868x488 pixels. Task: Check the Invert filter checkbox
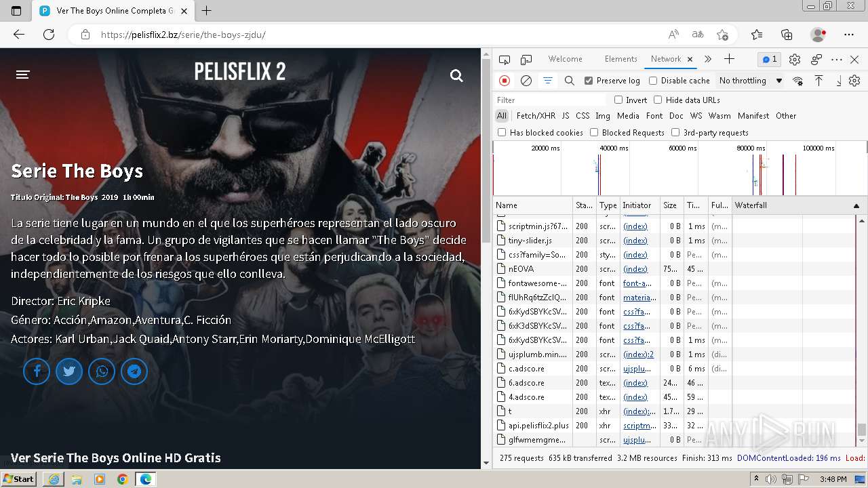618,100
